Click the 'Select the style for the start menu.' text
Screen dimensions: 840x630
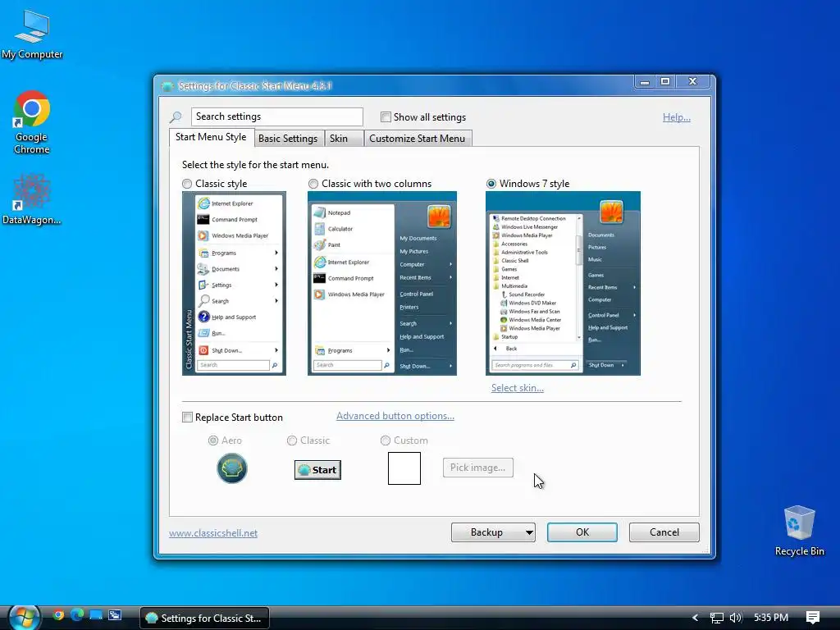[256, 165]
